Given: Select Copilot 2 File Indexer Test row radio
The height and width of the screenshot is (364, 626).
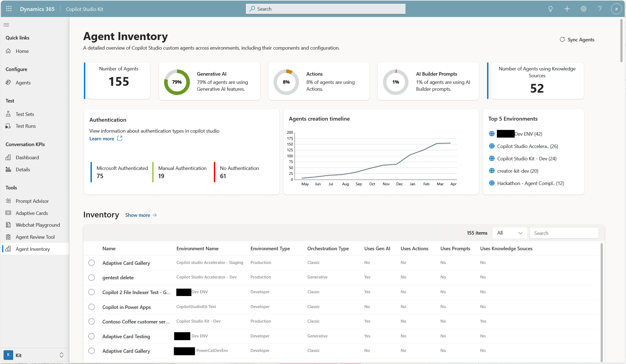Looking at the screenshot, I should (92, 292).
